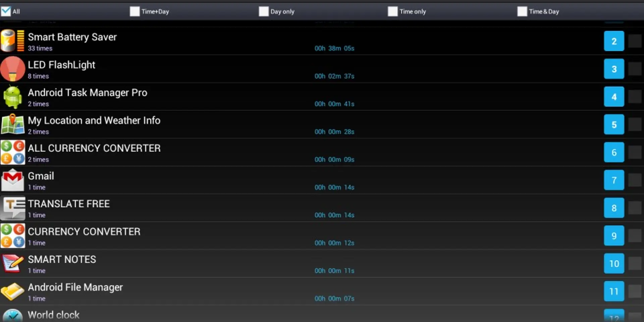Uncheck the All filter checkbox
This screenshot has width=644, height=322.
click(x=6, y=11)
